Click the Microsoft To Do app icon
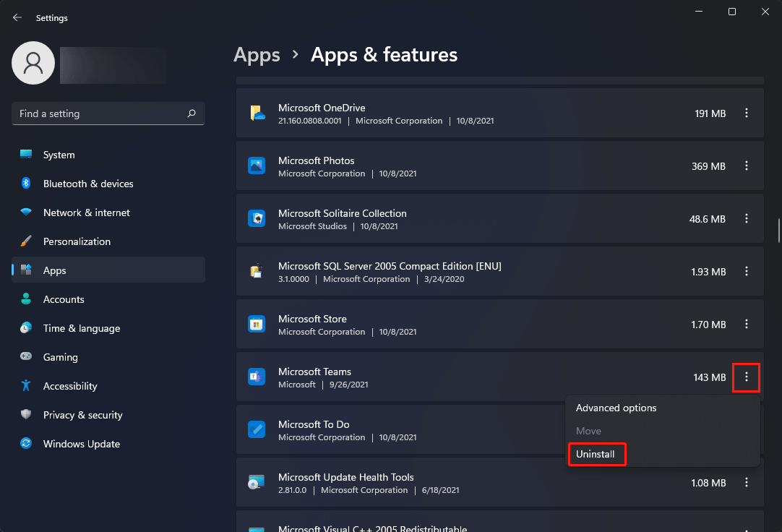Viewport: 782px width, 532px height. coord(257,430)
